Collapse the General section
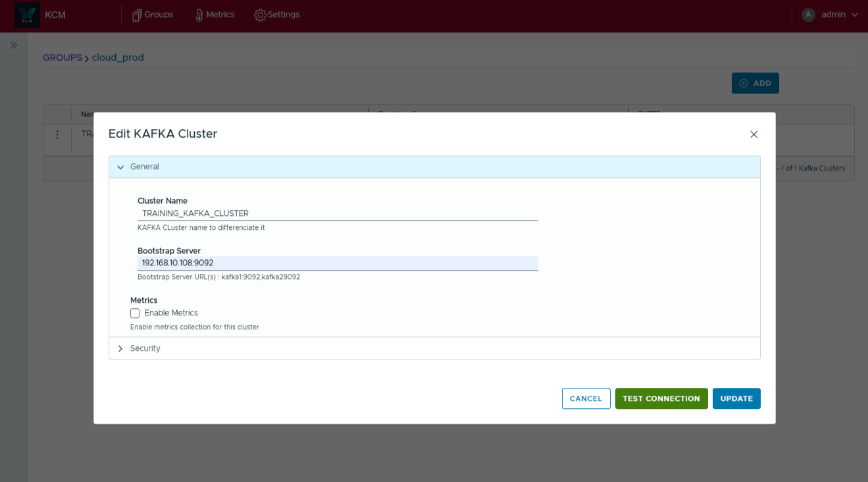The width and height of the screenshot is (868, 482). pyautogui.click(x=120, y=167)
